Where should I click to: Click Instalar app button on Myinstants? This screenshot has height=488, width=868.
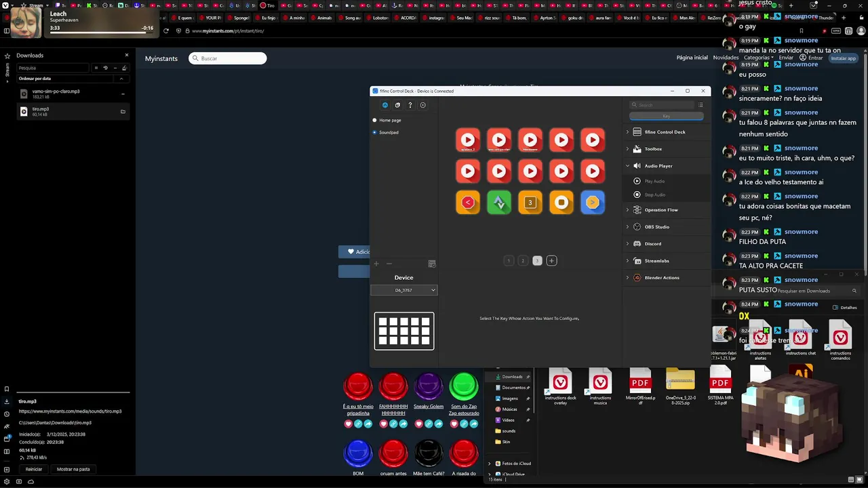point(843,58)
